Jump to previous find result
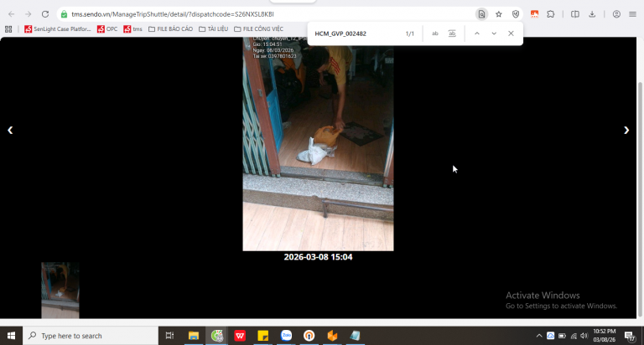The width and height of the screenshot is (644, 345). pos(477,33)
